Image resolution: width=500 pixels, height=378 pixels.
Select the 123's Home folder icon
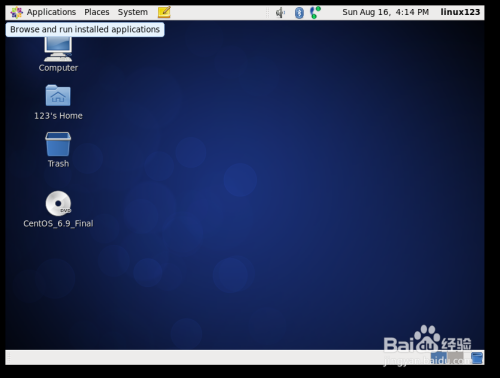(58, 102)
